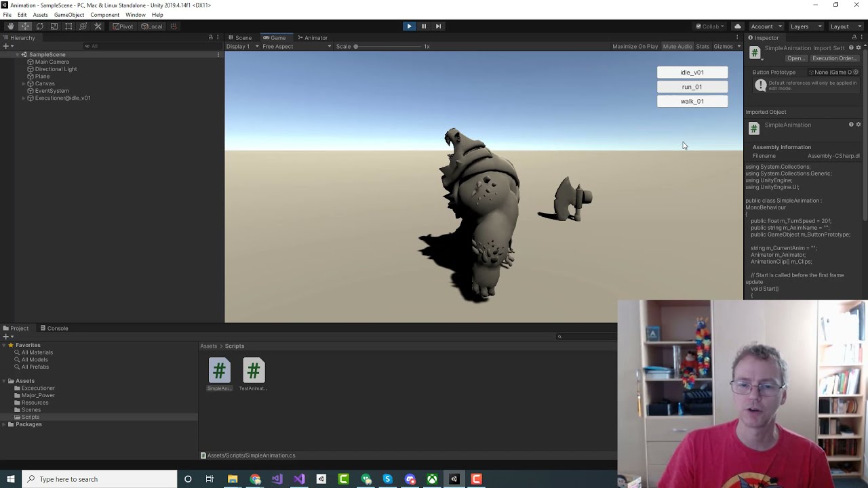Open Inspector help for SimpleAnimation Import Settings
Image resolution: width=868 pixels, height=488 pixels.
(851, 48)
